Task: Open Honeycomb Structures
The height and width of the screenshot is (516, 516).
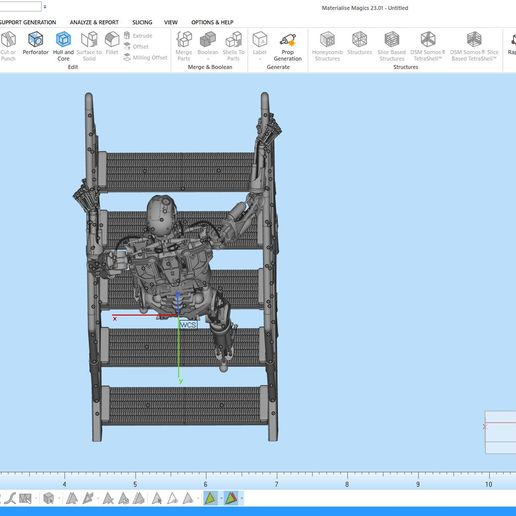Action: 327,46
